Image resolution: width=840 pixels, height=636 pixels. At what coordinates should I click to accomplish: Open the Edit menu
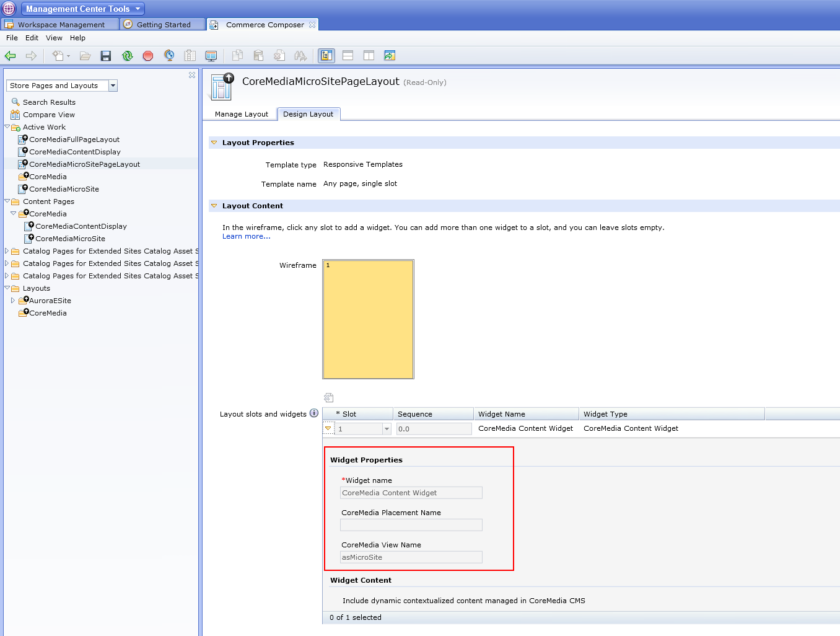[x=32, y=38]
